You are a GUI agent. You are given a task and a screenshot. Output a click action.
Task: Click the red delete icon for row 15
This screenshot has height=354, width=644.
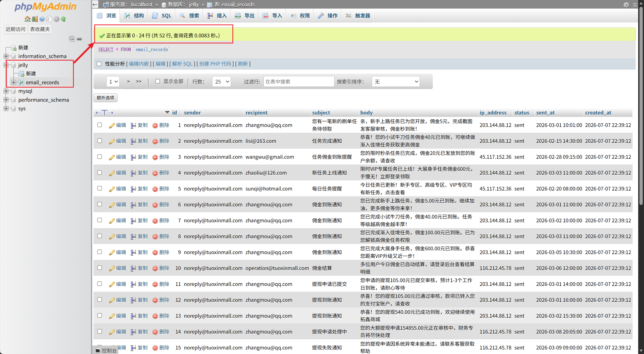(155, 348)
